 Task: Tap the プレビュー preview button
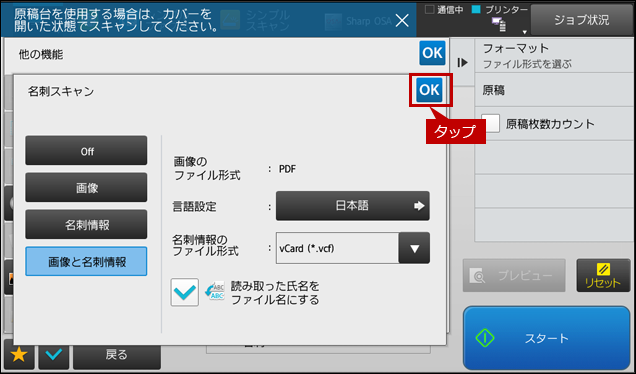tap(514, 275)
